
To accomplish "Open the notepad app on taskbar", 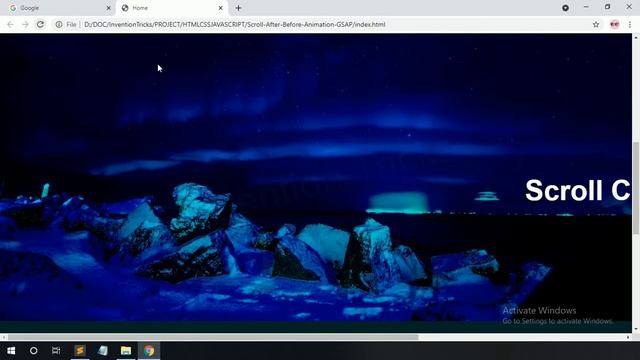I will click(x=103, y=351).
